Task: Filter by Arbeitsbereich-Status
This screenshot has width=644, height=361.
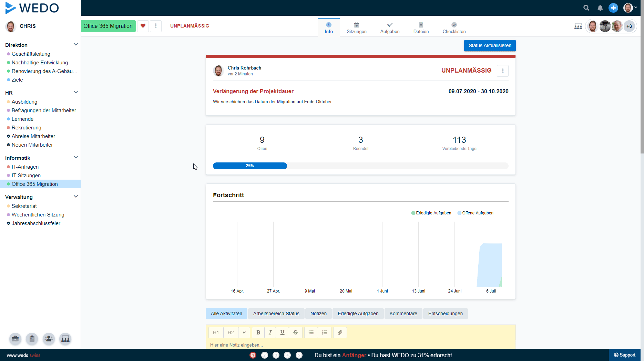Action: click(276, 314)
